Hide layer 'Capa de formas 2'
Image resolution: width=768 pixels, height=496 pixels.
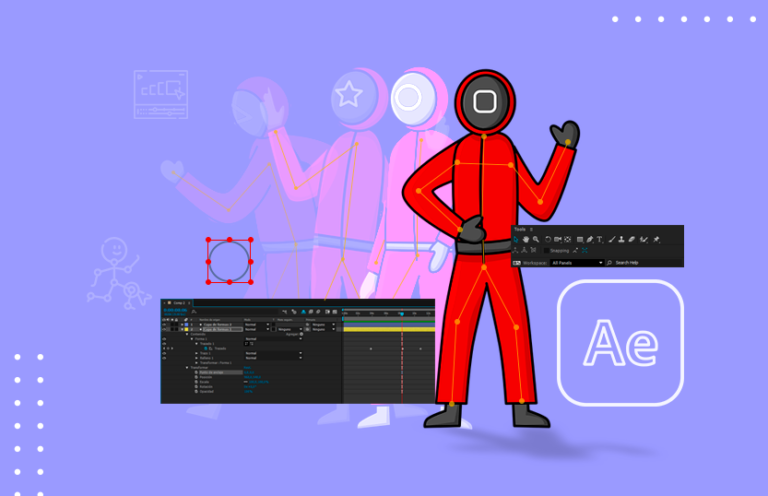pos(164,324)
